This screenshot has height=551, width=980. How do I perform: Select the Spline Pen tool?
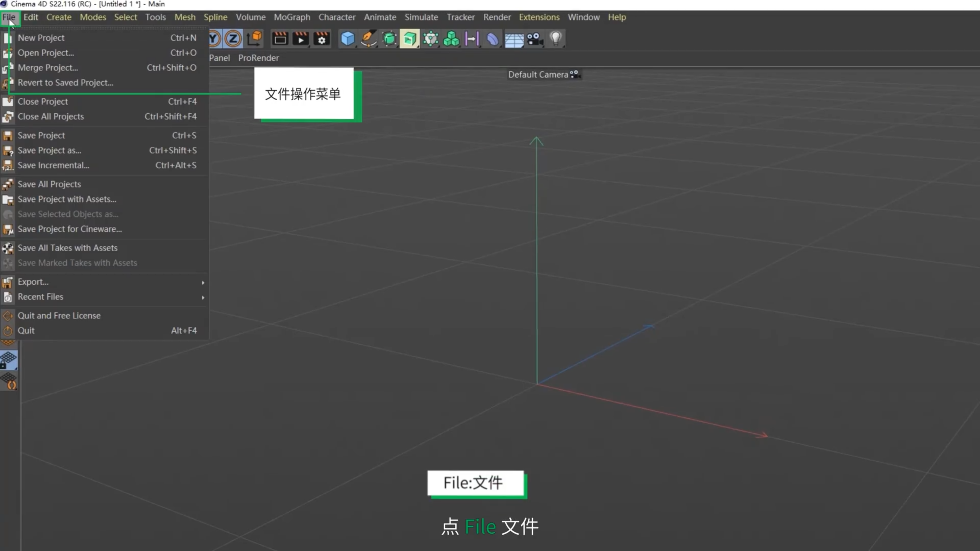(368, 39)
